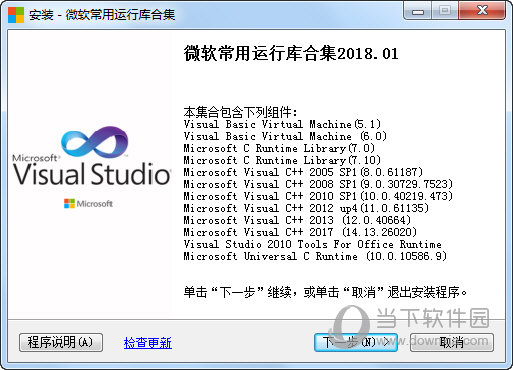
Task: Click the installer icon in the title bar
Action: click(16, 14)
